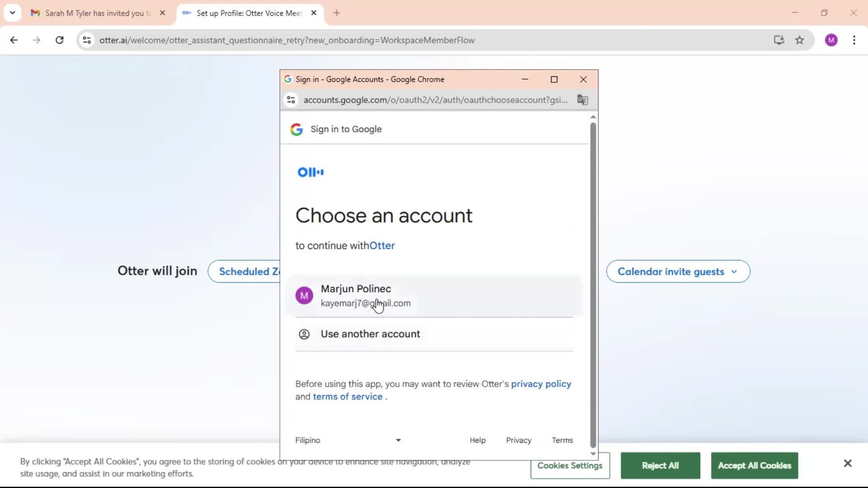Open Cookies Settings

(x=570, y=465)
